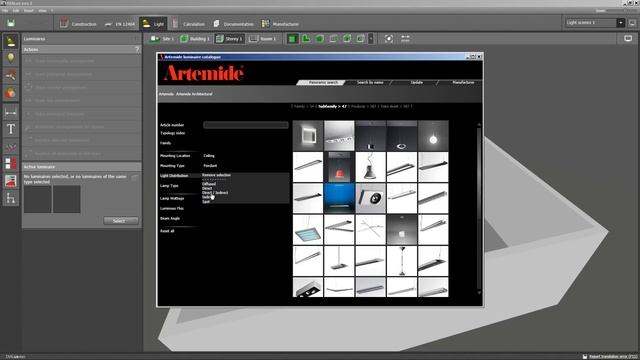Collapse the Actions section header
The image size is (640, 360).
[81, 49]
